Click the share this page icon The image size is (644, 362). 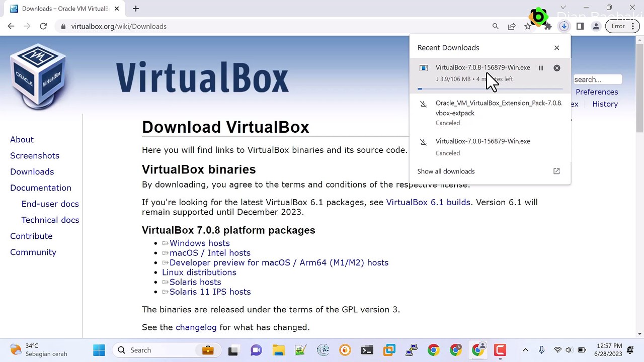(512, 26)
